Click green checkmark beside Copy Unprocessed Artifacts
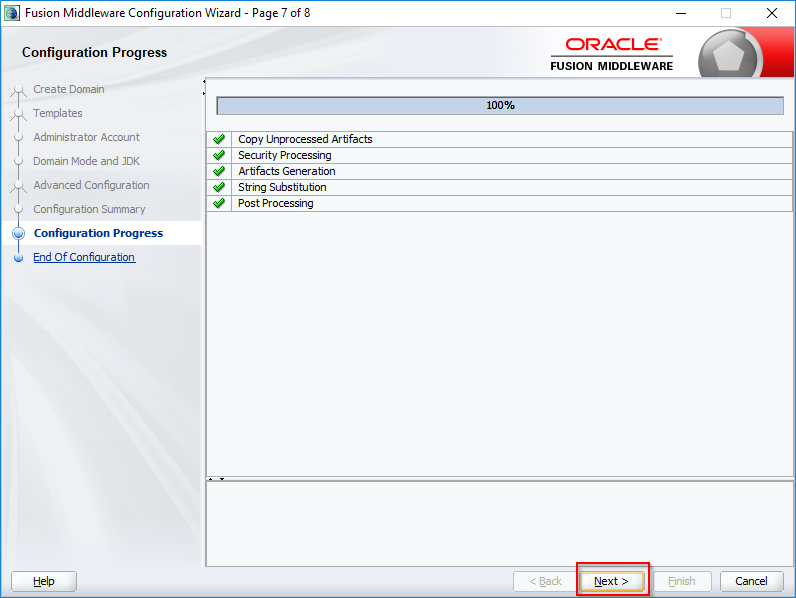The height and width of the screenshot is (598, 796). pyautogui.click(x=219, y=139)
